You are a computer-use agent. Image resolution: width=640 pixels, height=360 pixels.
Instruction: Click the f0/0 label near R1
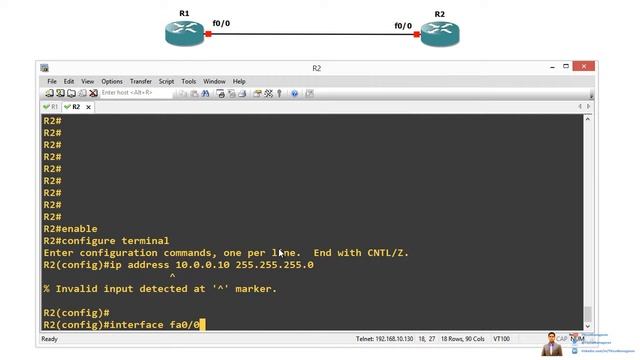point(221,23)
